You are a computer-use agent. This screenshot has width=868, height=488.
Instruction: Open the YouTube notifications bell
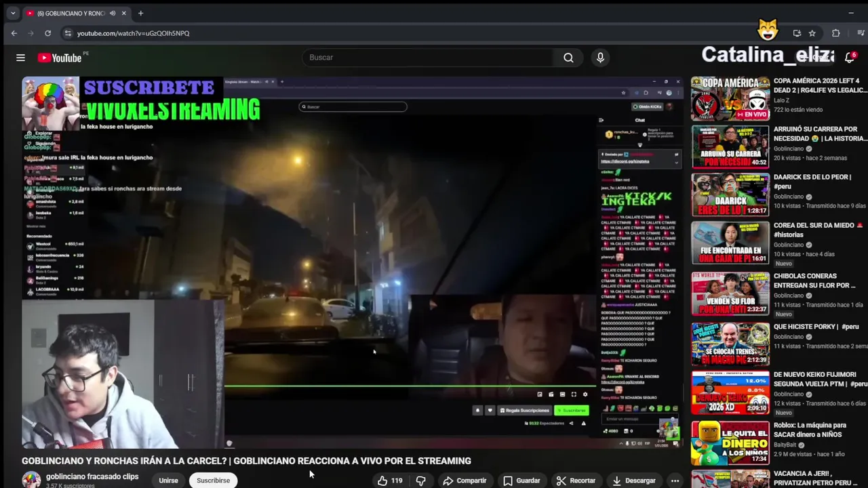pyautogui.click(x=850, y=58)
